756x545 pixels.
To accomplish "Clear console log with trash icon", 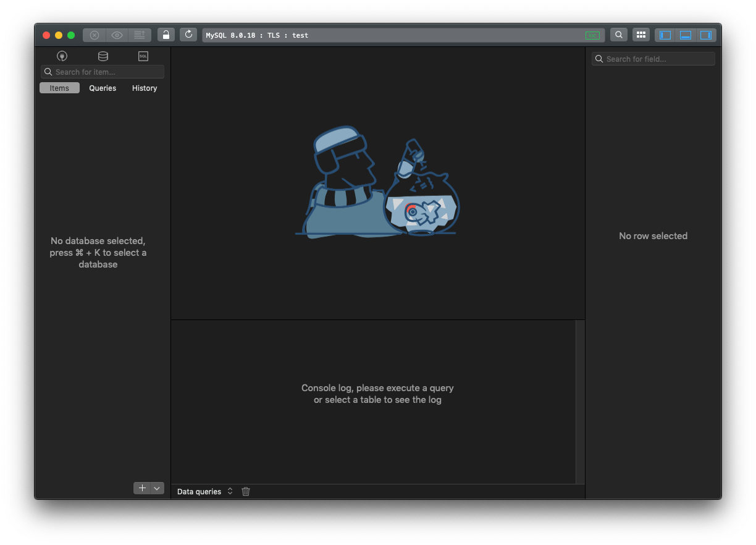I will 246,491.
